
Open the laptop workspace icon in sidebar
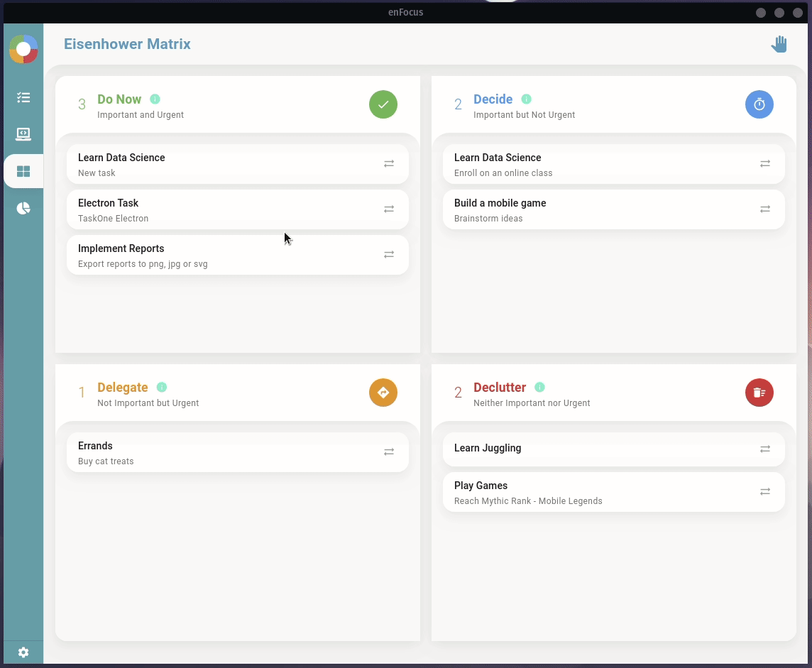[23, 134]
